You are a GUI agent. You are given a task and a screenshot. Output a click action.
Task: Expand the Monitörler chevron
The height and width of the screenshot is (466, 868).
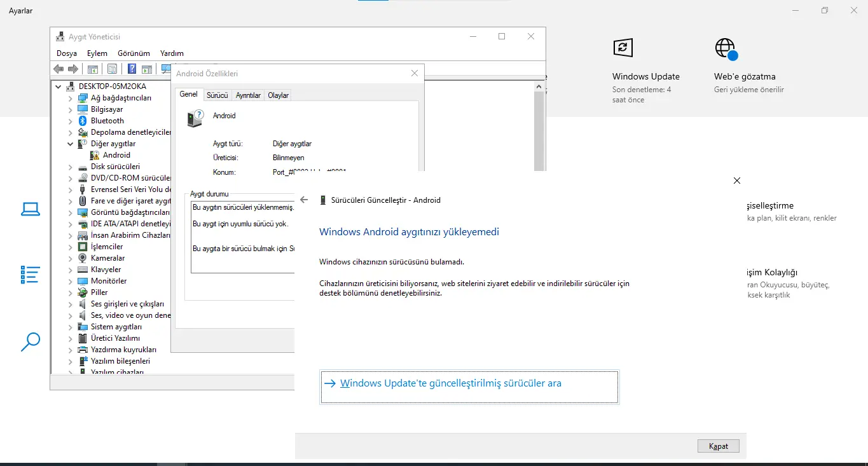point(71,281)
